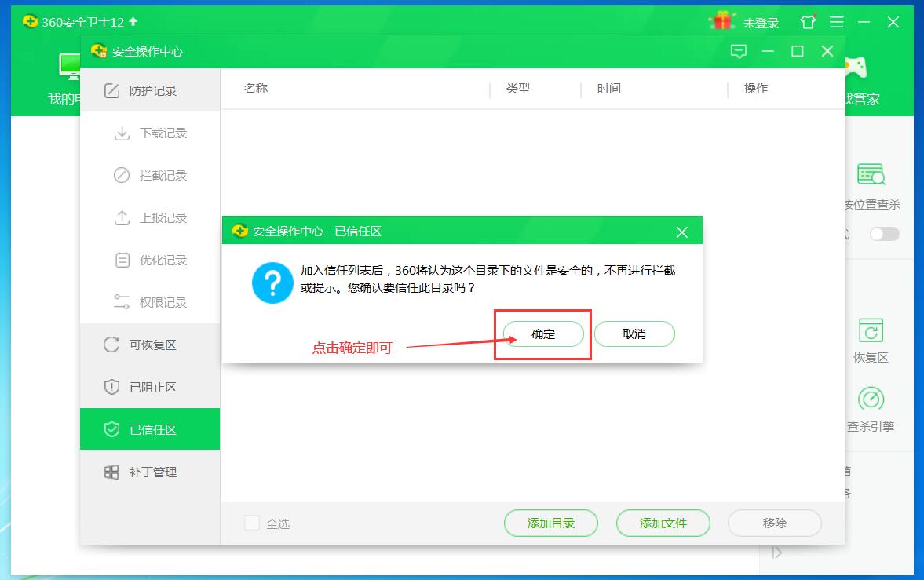
Task: Click the 360安全卫士12 logo in main window
Action: 30,22
